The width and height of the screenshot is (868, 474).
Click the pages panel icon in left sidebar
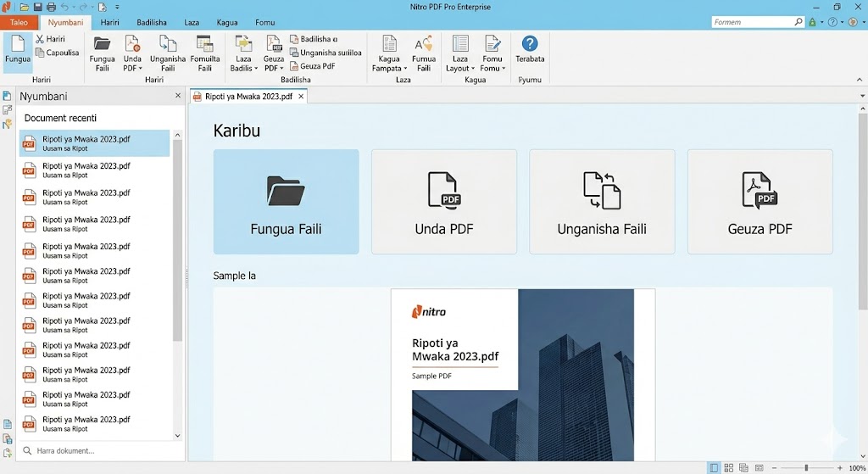[x=7, y=96]
